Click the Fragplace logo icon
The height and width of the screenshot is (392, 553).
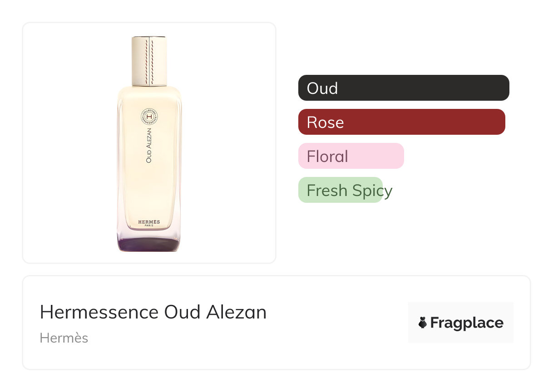click(423, 323)
